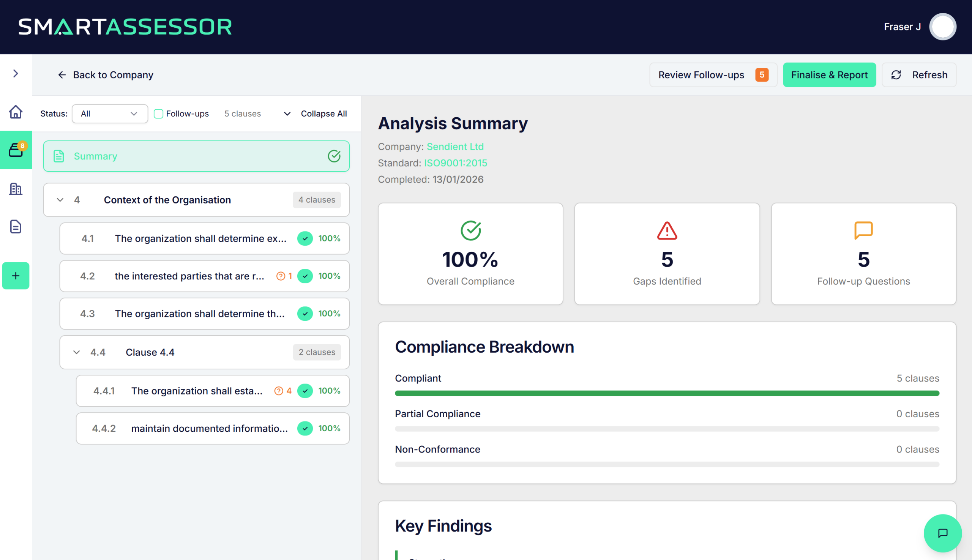Collapse the Clause 4.4 group
Viewport: 972px width, 560px height.
coord(77,352)
